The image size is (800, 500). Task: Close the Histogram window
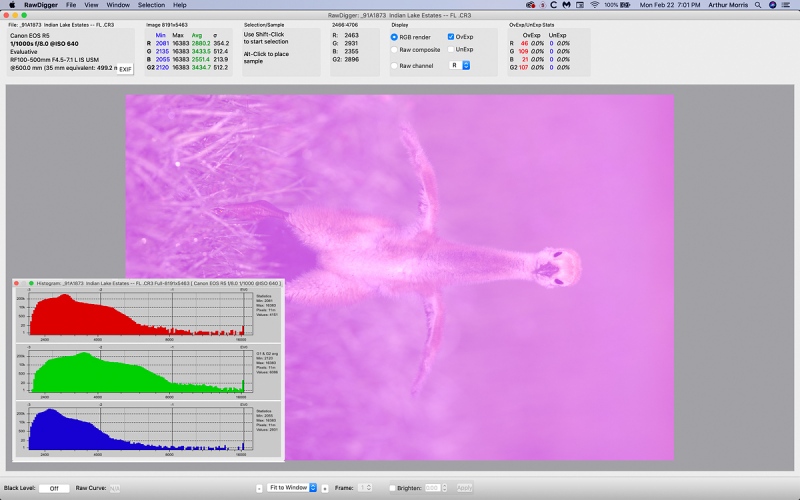coord(16,283)
